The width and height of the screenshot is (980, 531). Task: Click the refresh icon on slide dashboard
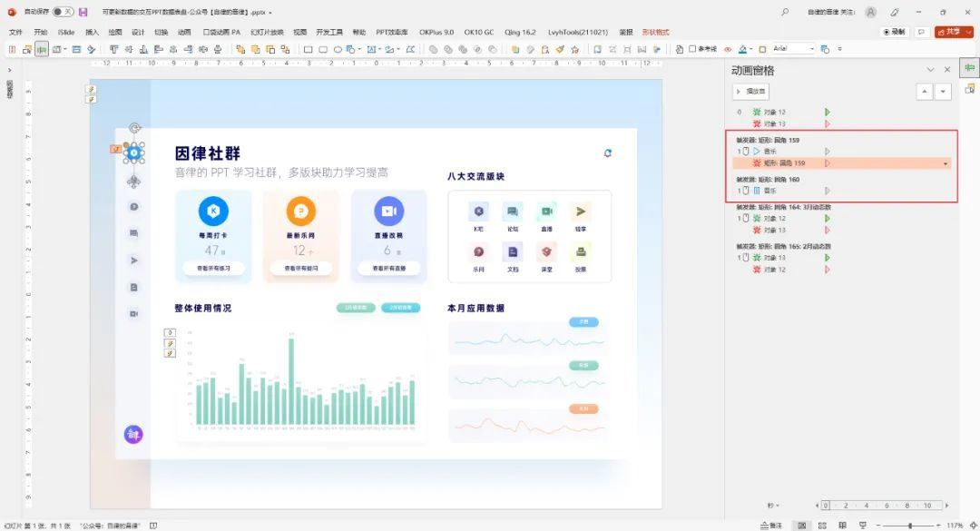coord(608,153)
